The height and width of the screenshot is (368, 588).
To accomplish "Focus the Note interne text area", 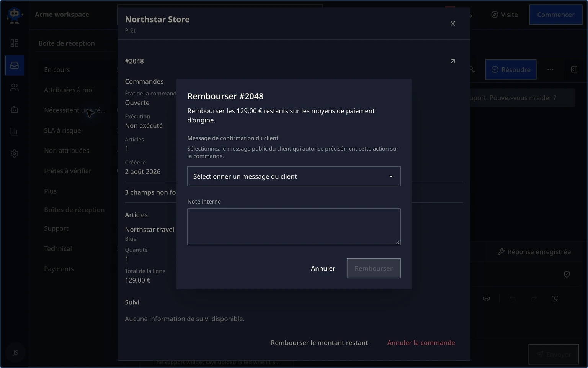I will click(294, 227).
